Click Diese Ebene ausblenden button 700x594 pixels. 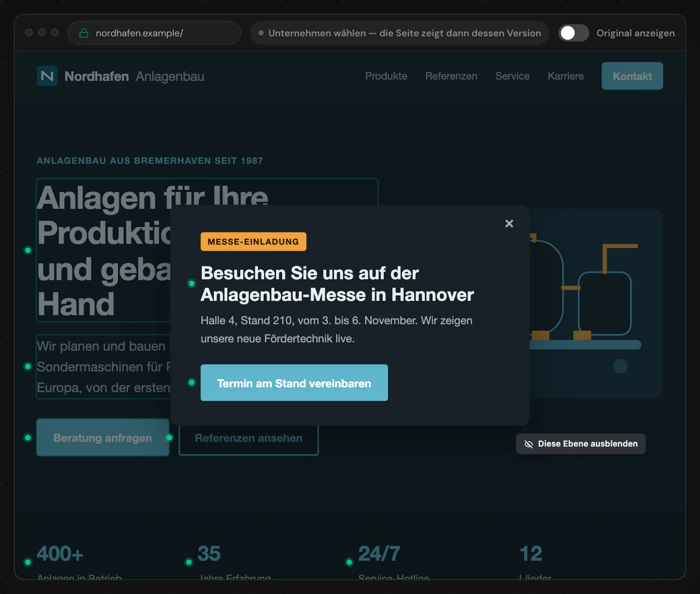pyautogui.click(x=581, y=444)
